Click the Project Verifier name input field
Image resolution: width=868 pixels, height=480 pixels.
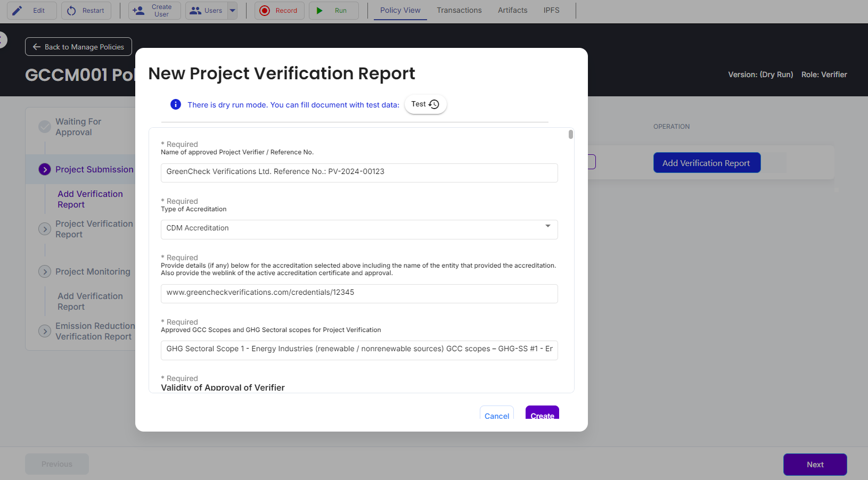point(359,172)
